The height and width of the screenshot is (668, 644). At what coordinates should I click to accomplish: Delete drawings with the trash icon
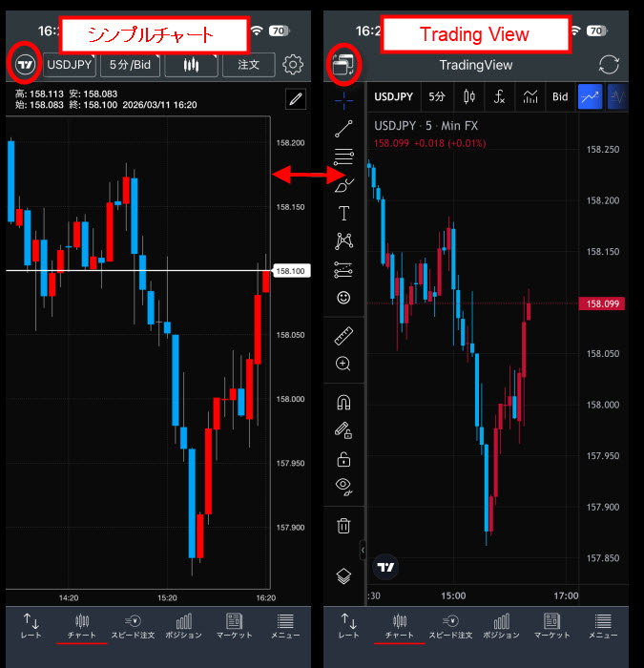coord(343,525)
